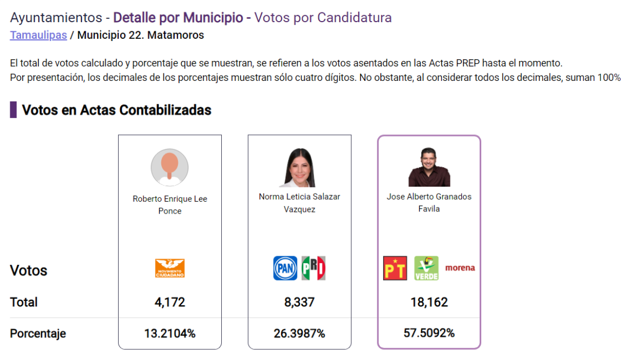Viewport: 621px width, 364px height.
Task: Click the Votos row label
Action: [x=28, y=271]
